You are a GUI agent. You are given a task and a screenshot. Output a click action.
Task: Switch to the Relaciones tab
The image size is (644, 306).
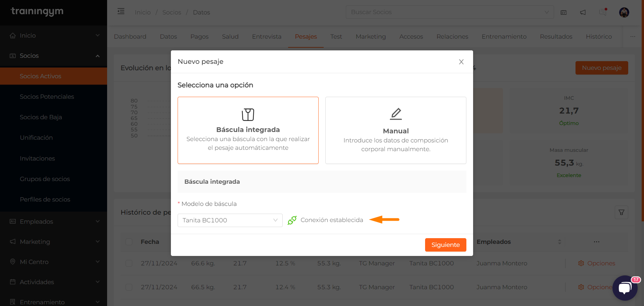pyautogui.click(x=452, y=37)
